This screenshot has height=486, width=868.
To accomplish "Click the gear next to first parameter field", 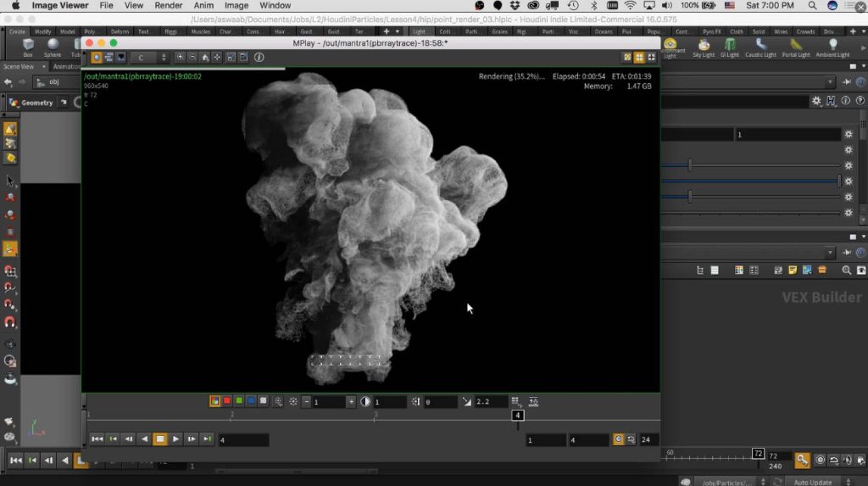I will coord(848,134).
